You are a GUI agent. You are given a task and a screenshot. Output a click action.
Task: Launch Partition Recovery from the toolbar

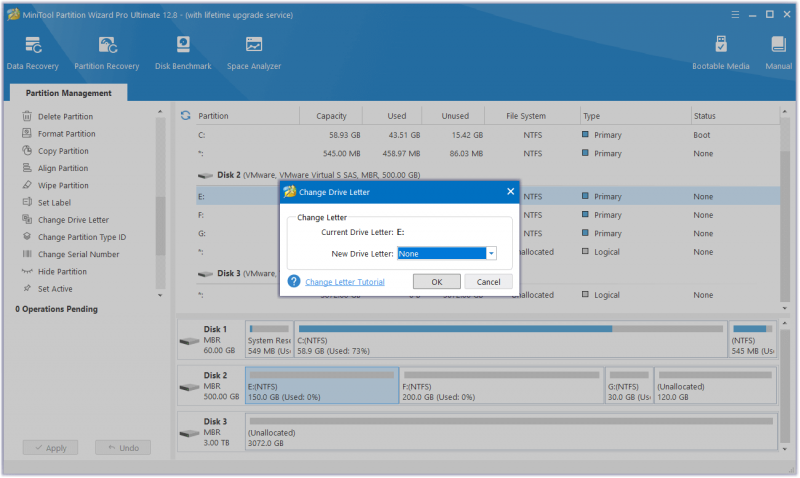click(x=107, y=53)
